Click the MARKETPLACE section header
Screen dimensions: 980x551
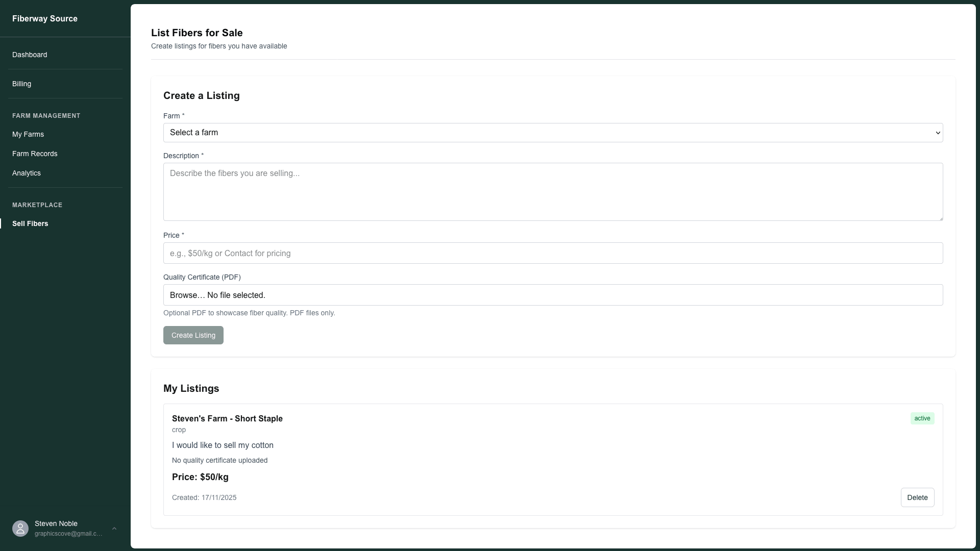[37, 205]
